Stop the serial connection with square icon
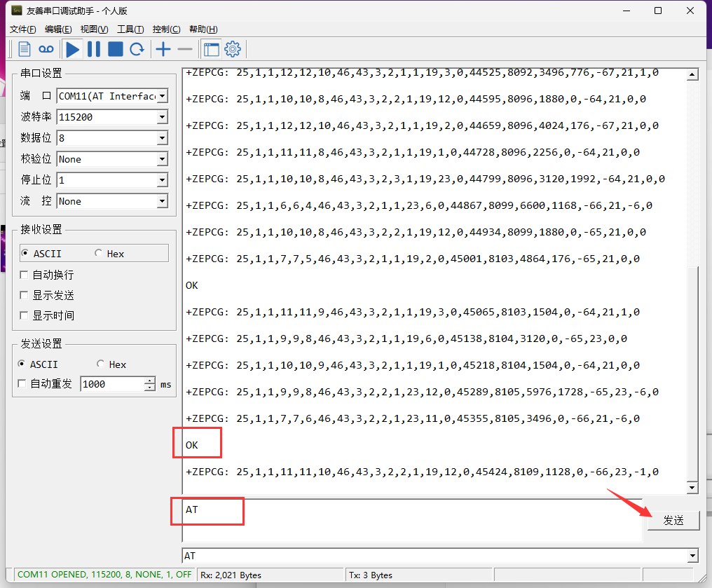The width and height of the screenshot is (712, 588). pyautogui.click(x=116, y=49)
